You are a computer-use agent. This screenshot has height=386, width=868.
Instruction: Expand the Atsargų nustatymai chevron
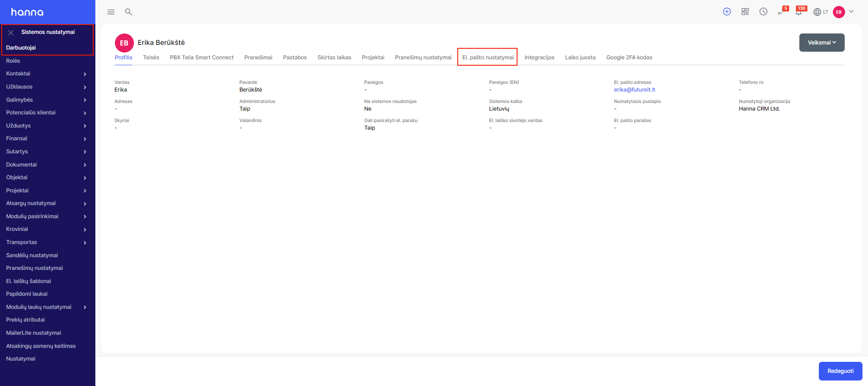click(x=85, y=204)
